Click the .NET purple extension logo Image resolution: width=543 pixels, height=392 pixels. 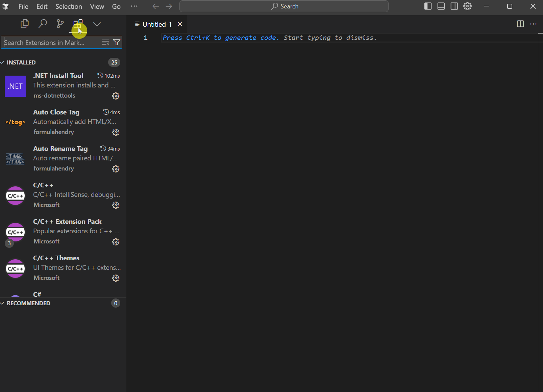click(x=15, y=86)
